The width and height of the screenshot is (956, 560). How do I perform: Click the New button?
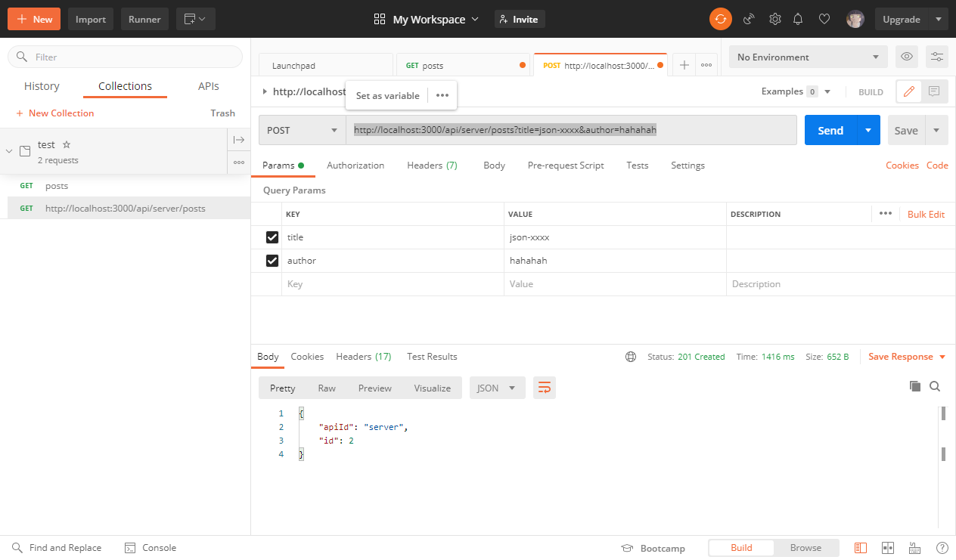pos(34,19)
